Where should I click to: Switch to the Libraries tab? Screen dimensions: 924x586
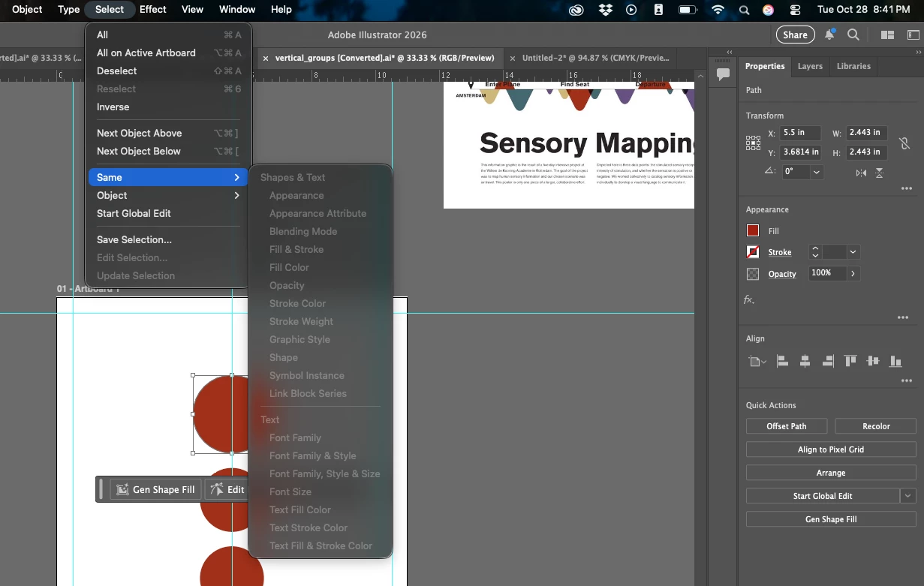(853, 66)
